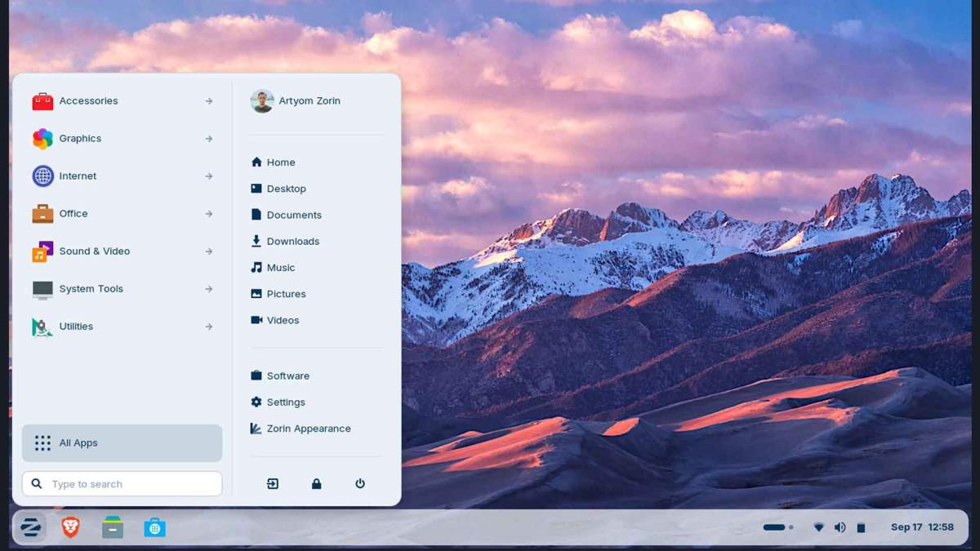Expand the System Tools category arrow
The image size is (980, 551).
209,289
